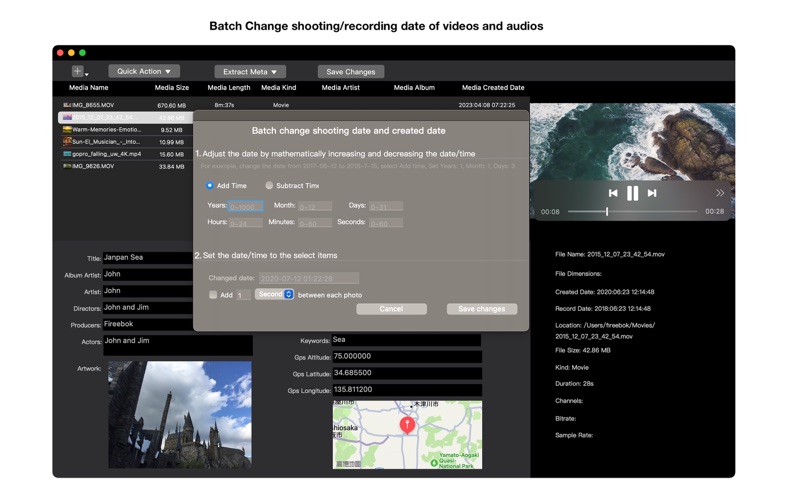This screenshot has width=800, height=500.
Task: Pause the video playback
Action: (633, 193)
